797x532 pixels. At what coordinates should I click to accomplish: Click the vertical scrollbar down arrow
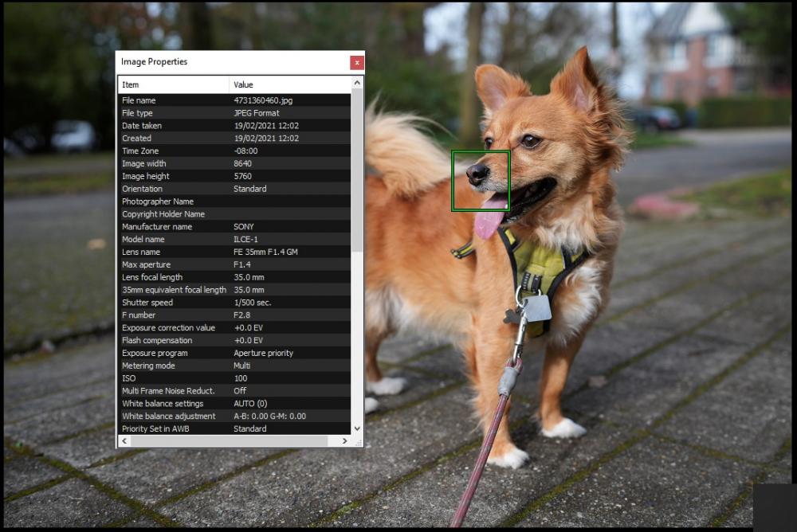click(357, 428)
